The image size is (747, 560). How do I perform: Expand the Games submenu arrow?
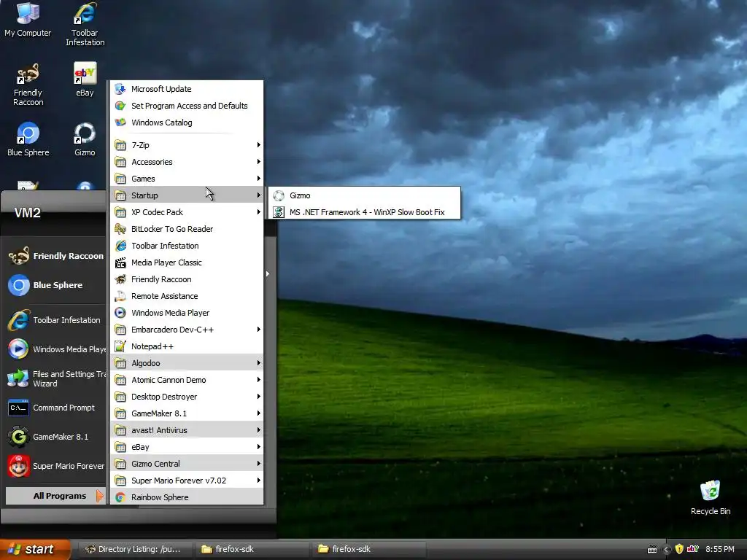pos(258,179)
